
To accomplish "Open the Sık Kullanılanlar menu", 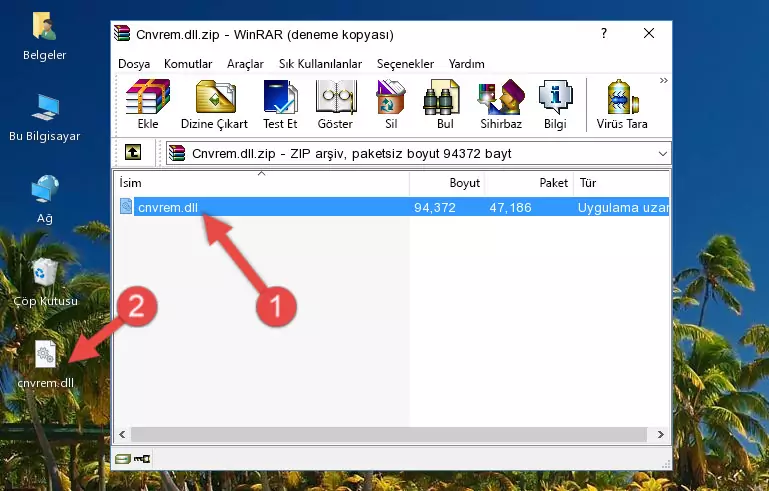I will coord(320,64).
